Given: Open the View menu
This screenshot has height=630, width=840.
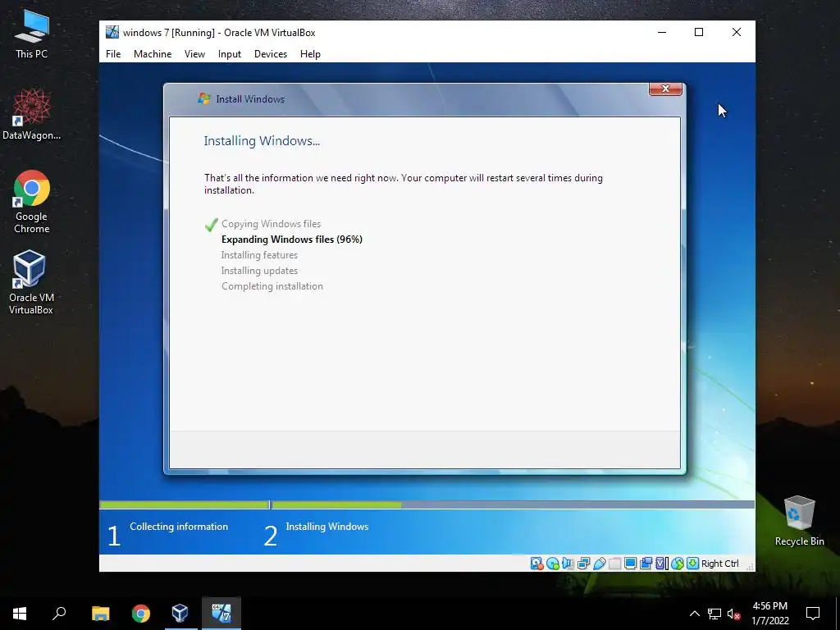Looking at the screenshot, I should (194, 54).
